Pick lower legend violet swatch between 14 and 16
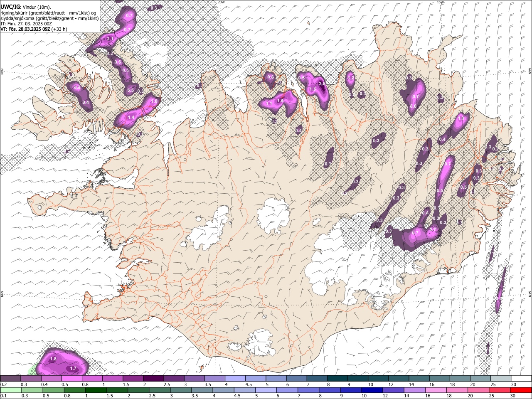532x399 pixels. click(414, 390)
